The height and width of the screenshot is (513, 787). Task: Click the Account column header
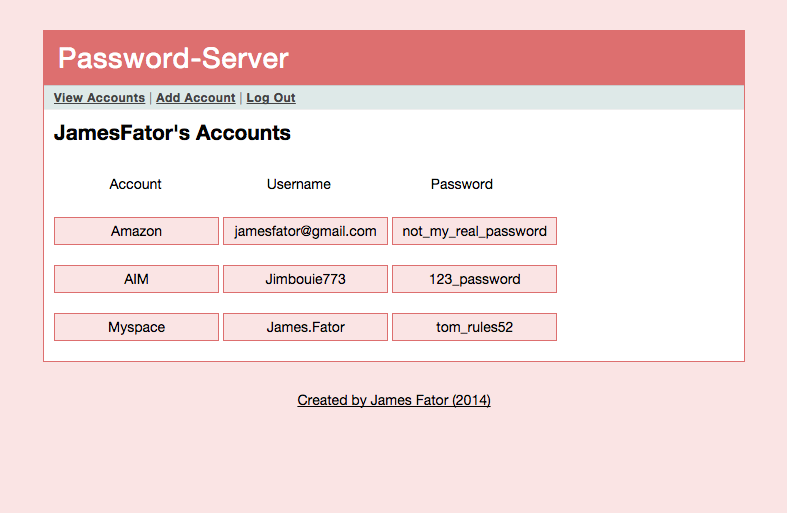tap(136, 184)
